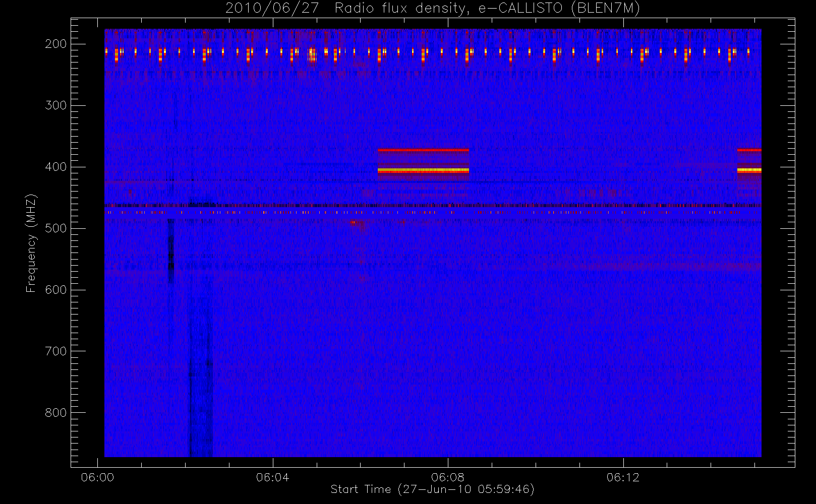Click the 06:00 time tick label

click(97, 477)
